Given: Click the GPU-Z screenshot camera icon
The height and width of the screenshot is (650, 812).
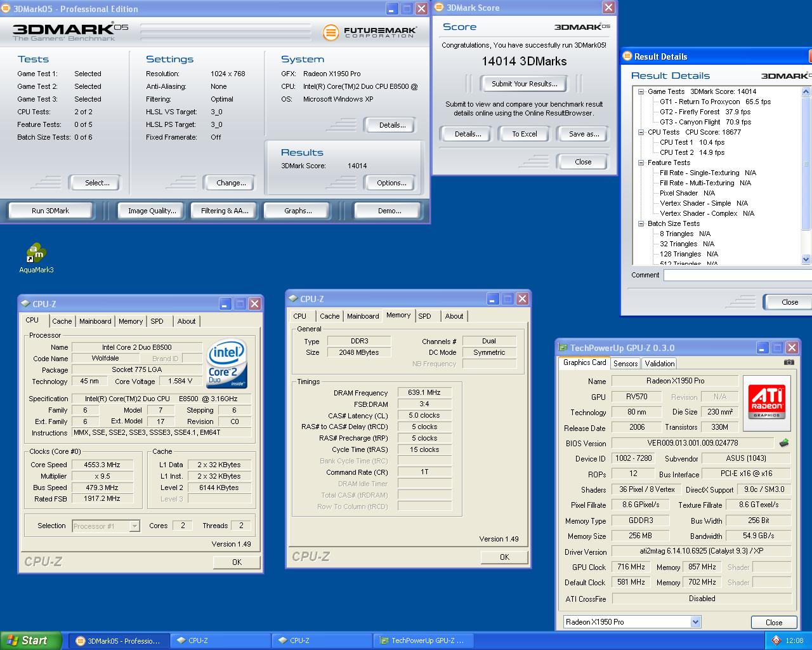Looking at the screenshot, I should 789,362.
